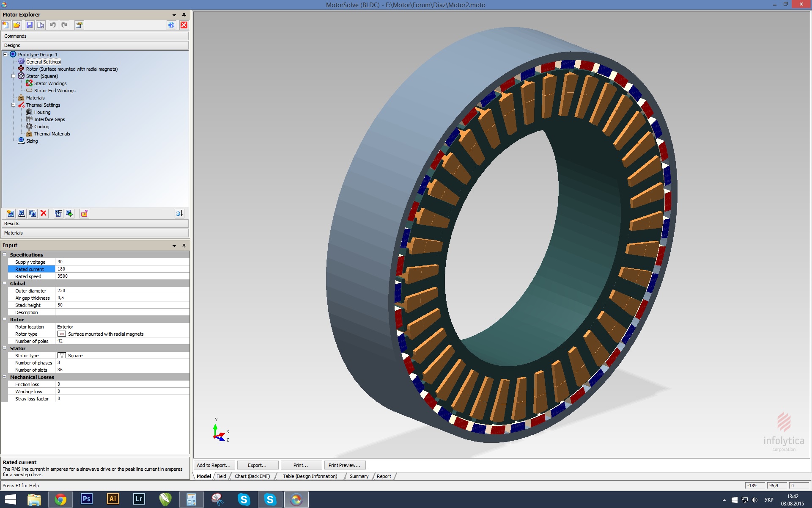Click the Add to Report button
This screenshot has height=508, width=812.
(x=214, y=465)
